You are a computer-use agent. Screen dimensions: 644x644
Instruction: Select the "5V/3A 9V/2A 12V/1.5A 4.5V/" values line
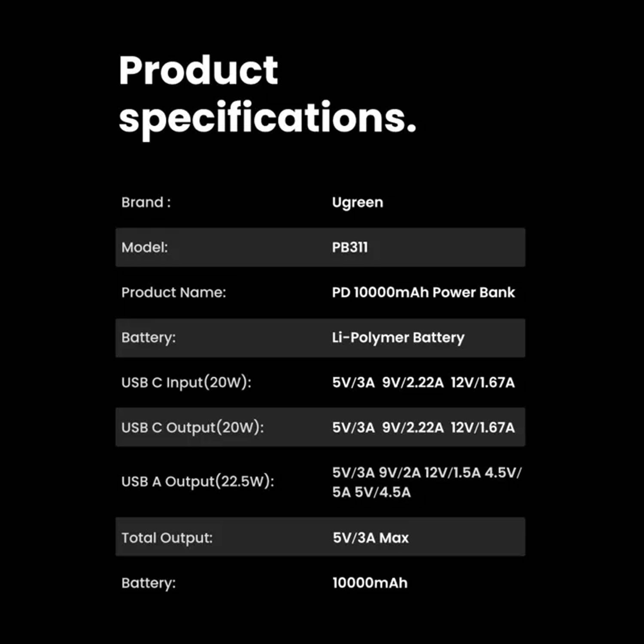click(x=426, y=473)
